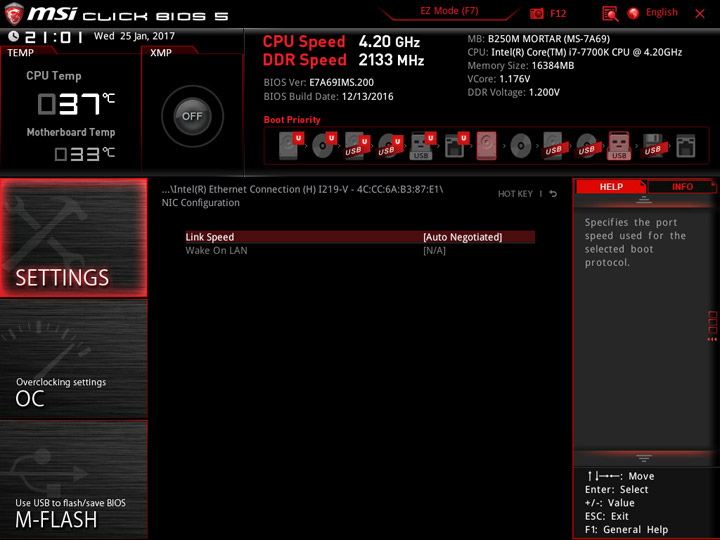Click the ESC: Exit hint text
The height and width of the screenshot is (540, 720).
[607, 516]
